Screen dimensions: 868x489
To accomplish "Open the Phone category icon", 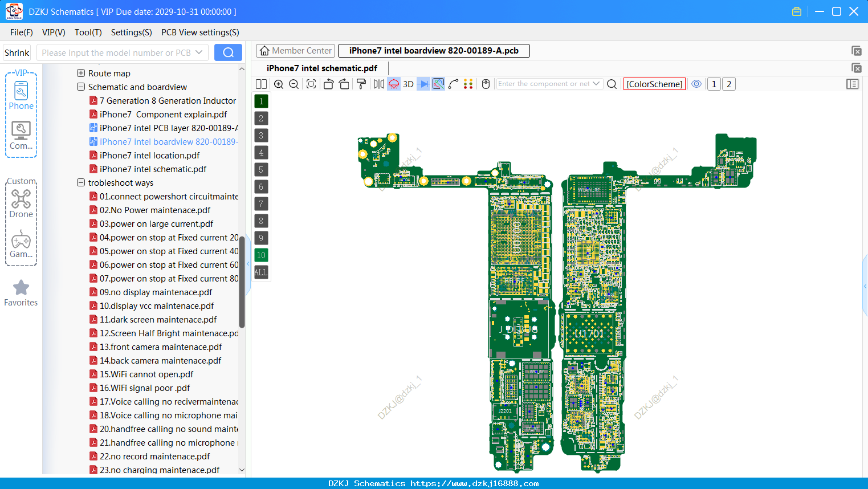I will [x=21, y=95].
